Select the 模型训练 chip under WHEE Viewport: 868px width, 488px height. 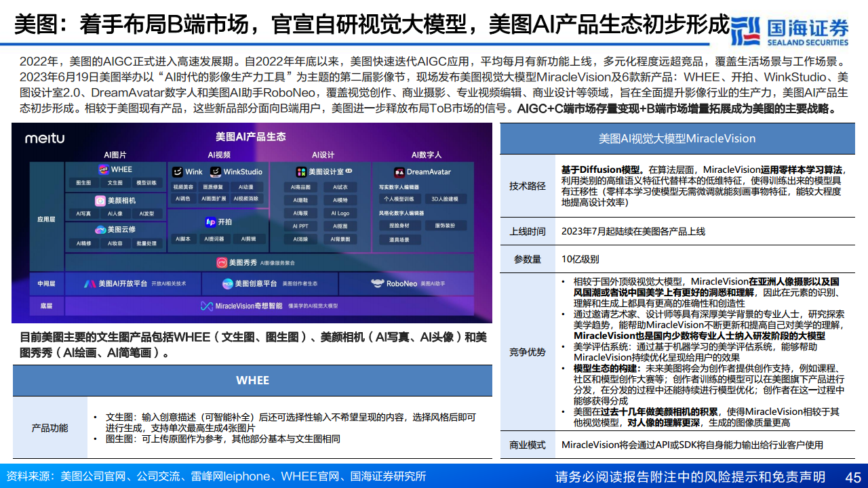pos(146,183)
